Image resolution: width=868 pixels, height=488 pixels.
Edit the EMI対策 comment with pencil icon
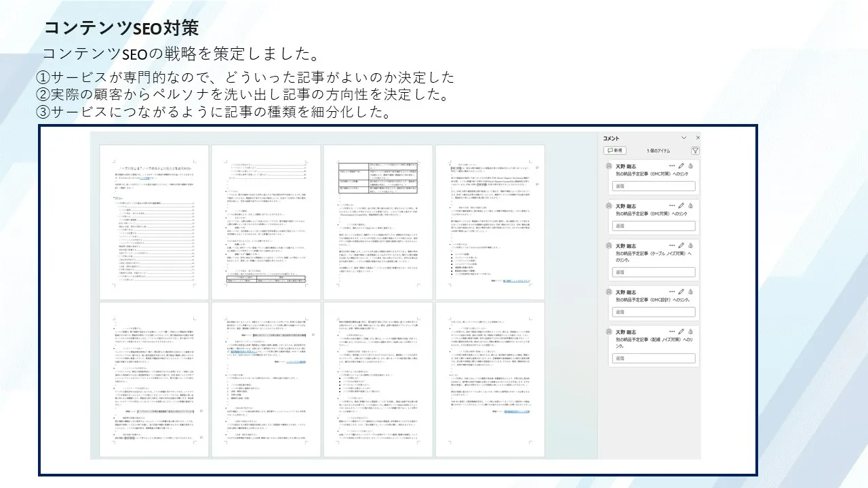pyautogui.click(x=682, y=205)
